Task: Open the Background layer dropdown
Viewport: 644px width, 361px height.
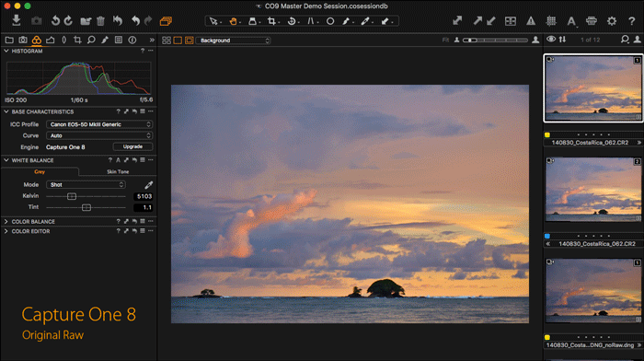Action: (x=234, y=41)
